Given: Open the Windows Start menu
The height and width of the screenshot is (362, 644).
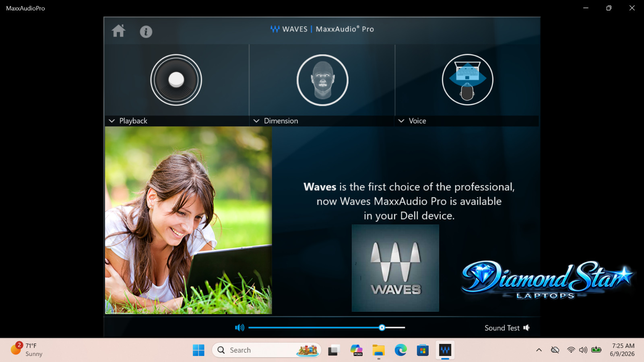Looking at the screenshot, I should pos(198,350).
